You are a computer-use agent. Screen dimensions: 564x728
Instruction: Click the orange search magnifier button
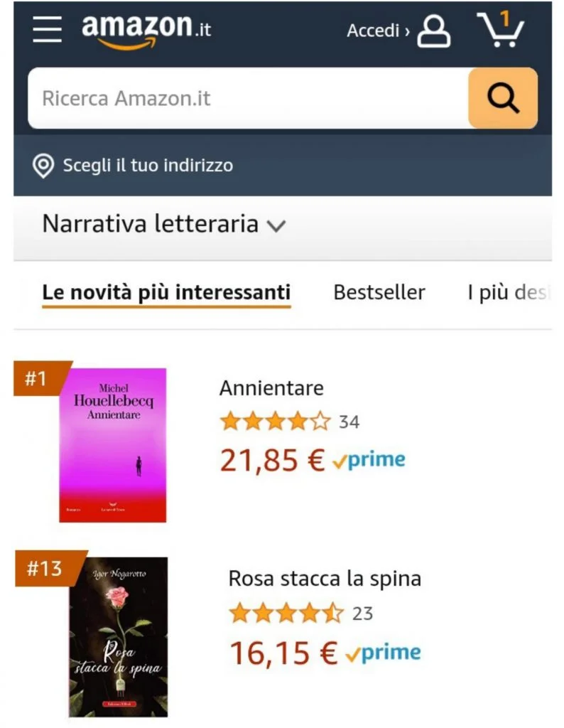coord(503,98)
